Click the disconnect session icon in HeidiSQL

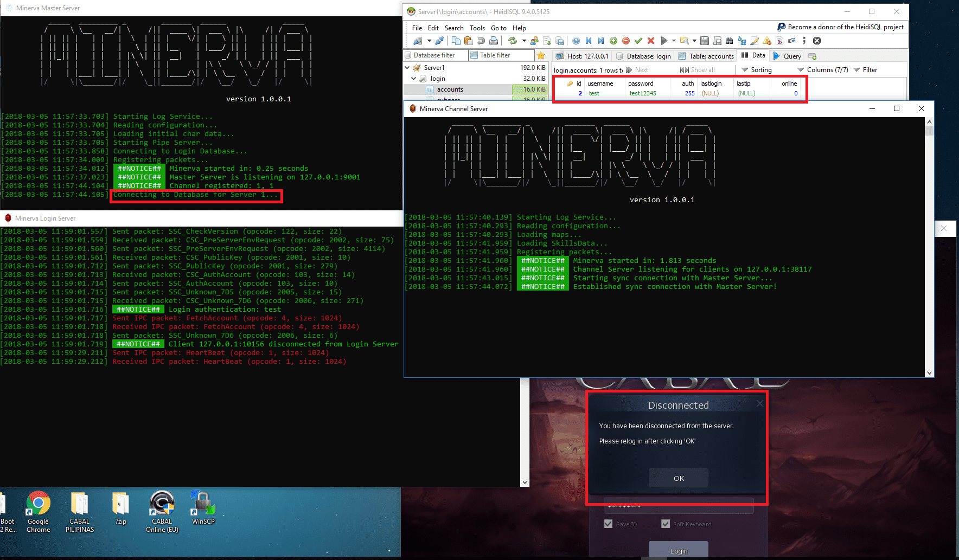click(439, 41)
